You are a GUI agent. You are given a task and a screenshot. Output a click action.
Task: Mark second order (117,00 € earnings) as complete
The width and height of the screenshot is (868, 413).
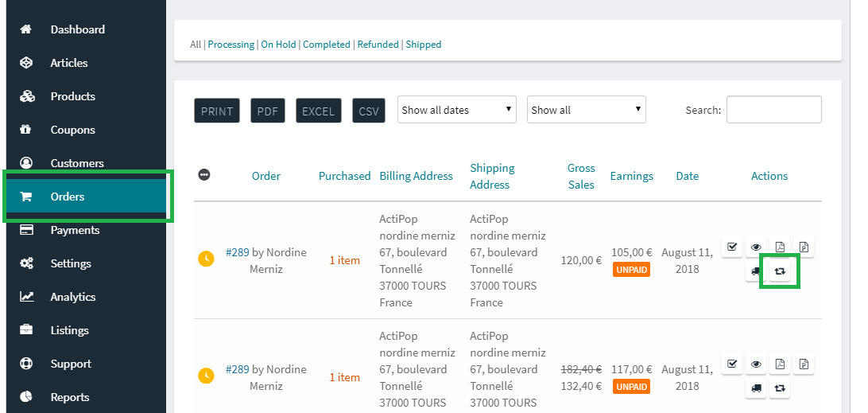pos(732,364)
